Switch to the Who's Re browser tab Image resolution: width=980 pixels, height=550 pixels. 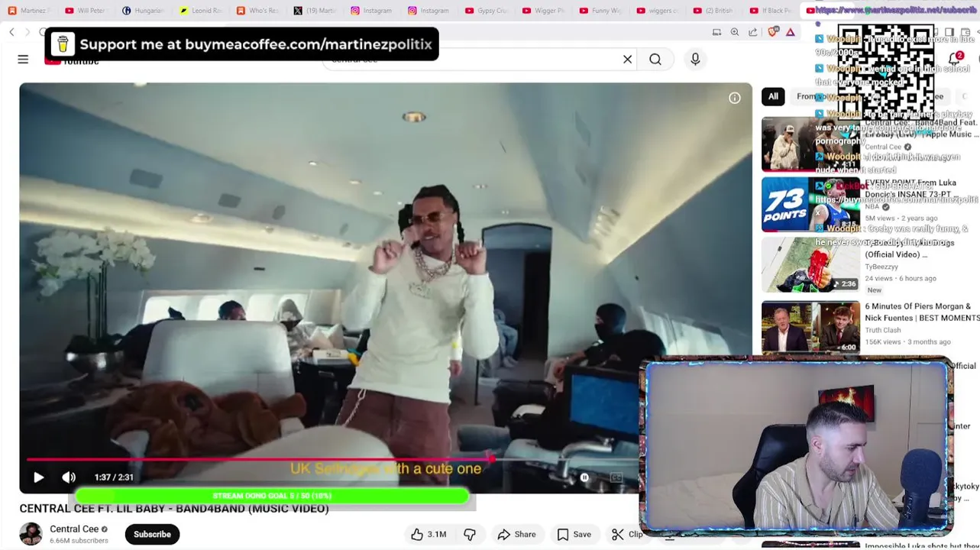[258, 11]
